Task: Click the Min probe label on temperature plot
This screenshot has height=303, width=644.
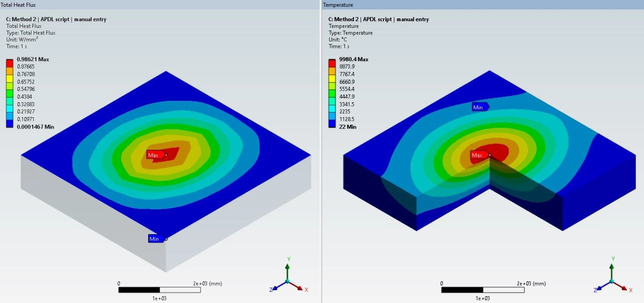Action: pyautogui.click(x=480, y=107)
